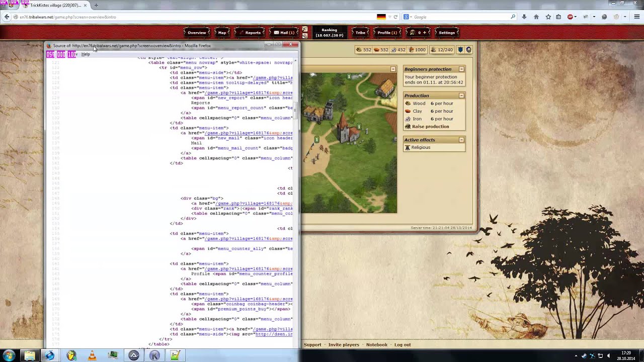Open File Explorer from the taskbar
The image size is (644, 362).
[x=30, y=355]
